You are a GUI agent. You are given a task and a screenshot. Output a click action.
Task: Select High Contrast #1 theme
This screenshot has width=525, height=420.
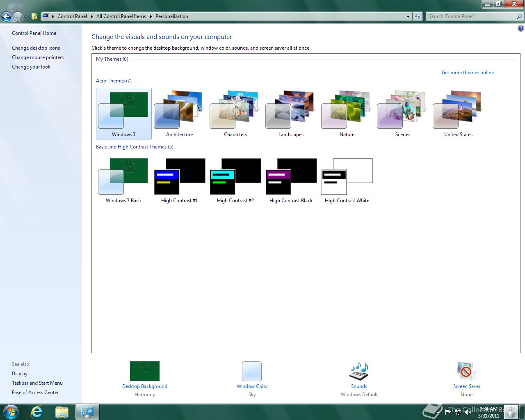coord(179,180)
